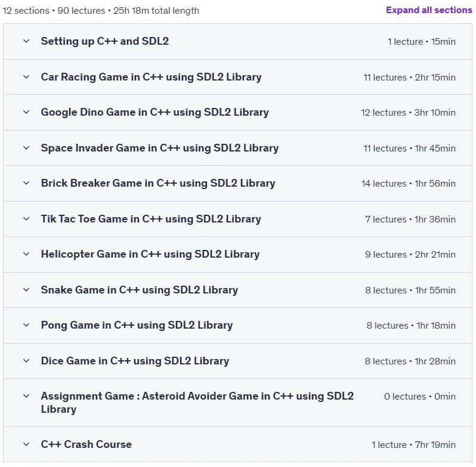Open the Pong Game in C++ section title

pyautogui.click(x=137, y=325)
